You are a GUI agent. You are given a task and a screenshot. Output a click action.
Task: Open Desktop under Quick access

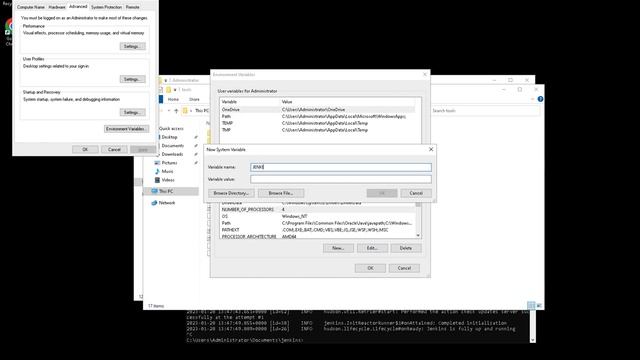coord(169,137)
